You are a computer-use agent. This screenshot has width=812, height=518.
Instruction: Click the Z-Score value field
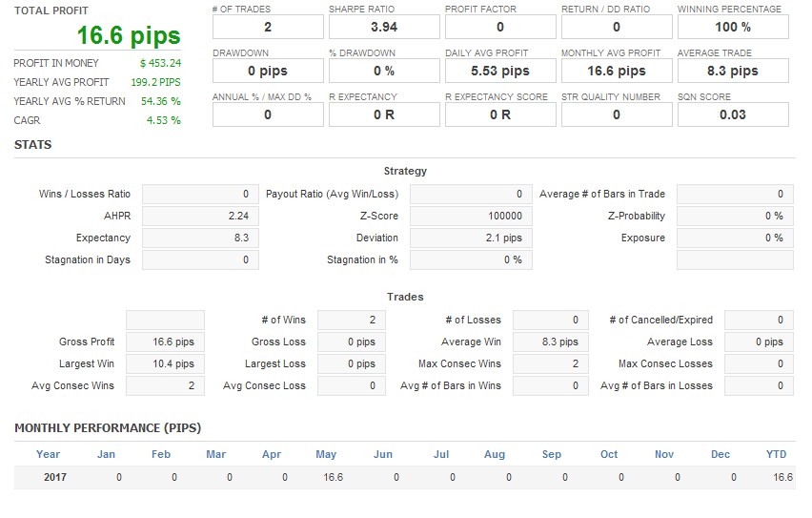pos(471,216)
